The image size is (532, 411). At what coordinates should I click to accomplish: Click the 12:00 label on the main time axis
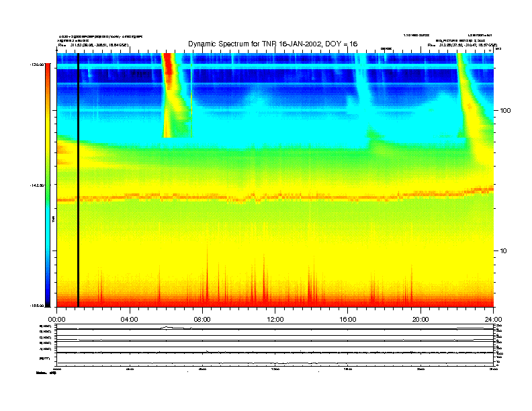click(275, 320)
